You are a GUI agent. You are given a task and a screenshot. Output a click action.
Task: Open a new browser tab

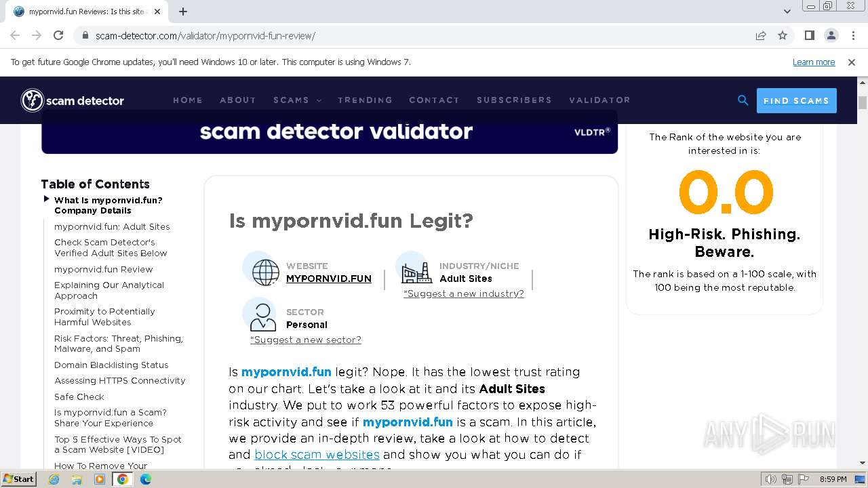183,12
